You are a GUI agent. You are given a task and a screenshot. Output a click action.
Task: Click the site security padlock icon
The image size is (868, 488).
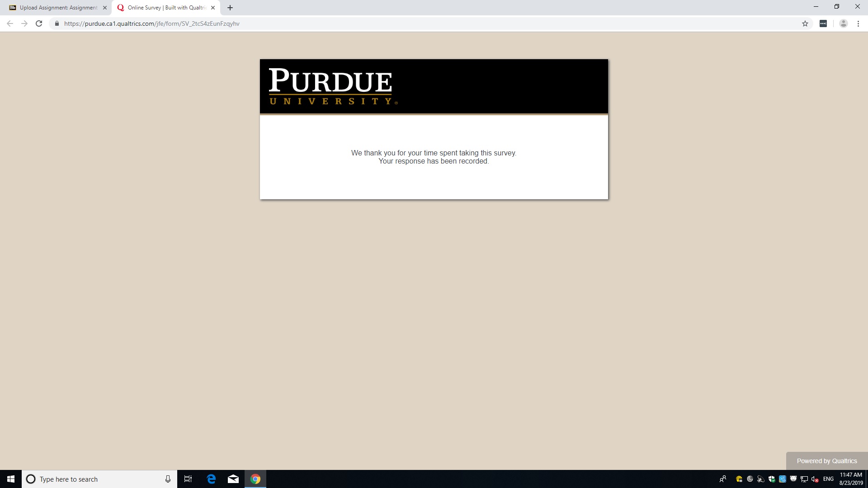tap(57, 23)
